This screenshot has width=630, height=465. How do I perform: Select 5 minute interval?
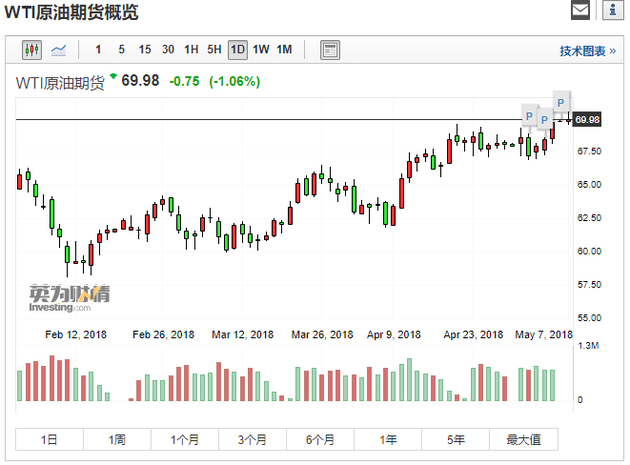(x=122, y=49)
